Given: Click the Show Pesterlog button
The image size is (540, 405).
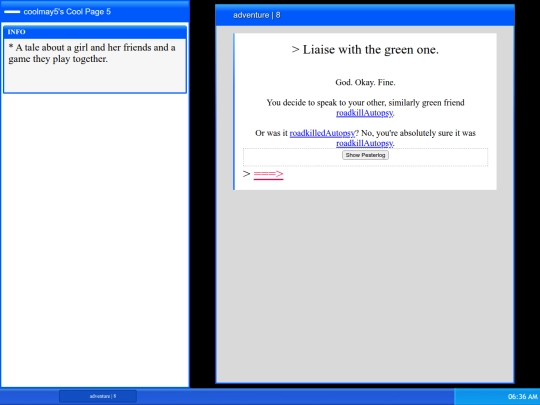Looking at the screenshot, I should pyautogui.click(x=365, y=155).
